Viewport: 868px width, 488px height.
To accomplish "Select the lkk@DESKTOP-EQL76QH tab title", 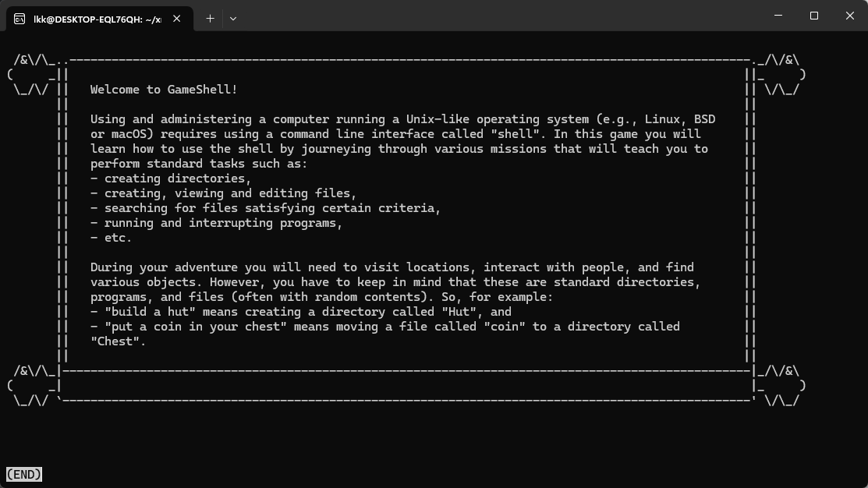I will coord(97,19).
